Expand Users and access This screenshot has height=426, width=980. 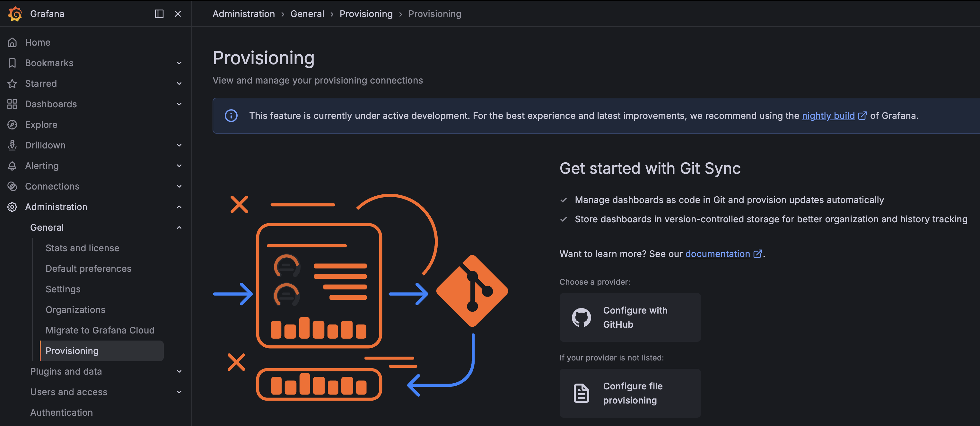pyautogui.click(x=179, y=392)
